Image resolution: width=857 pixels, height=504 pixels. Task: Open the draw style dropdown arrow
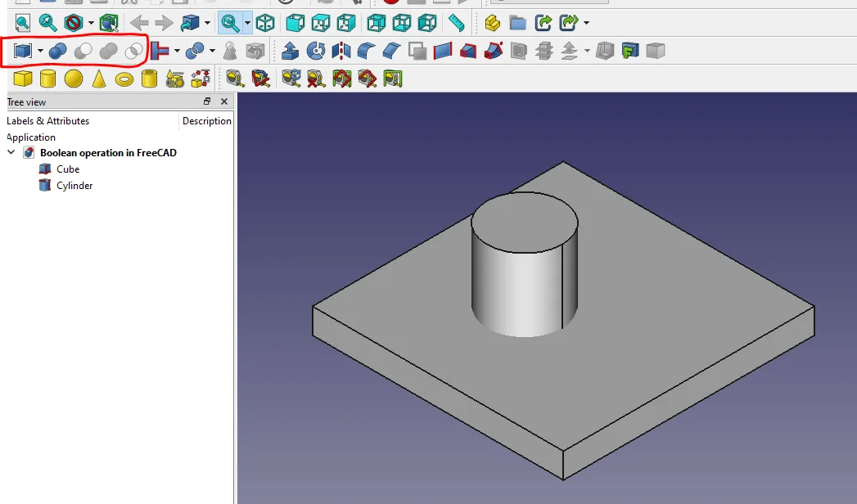(91, 23)
